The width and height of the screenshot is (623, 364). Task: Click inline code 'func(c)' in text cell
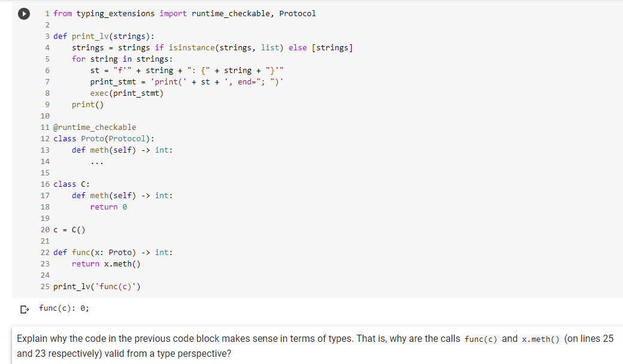tap(481, 339)
